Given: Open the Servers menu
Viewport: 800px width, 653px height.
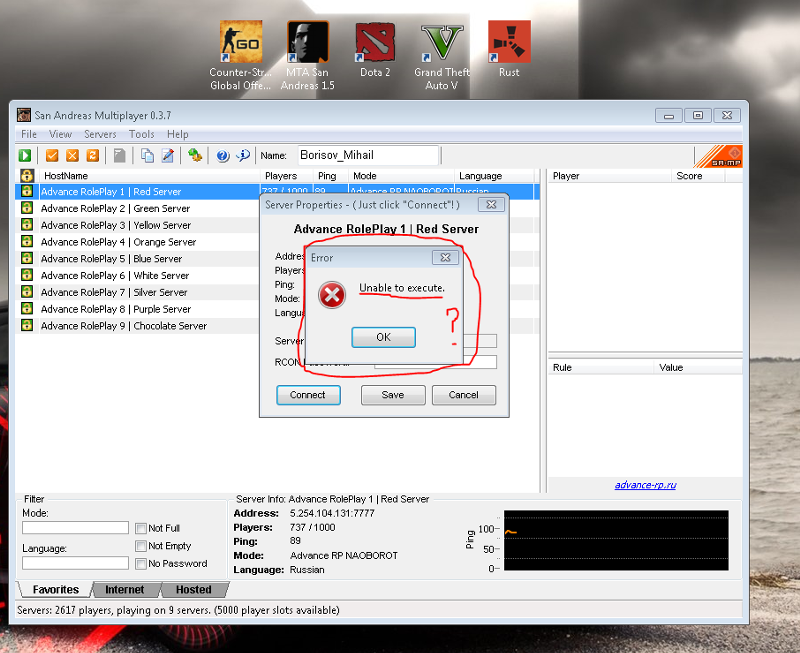Looking at the screenshot, I should (100, 134).
